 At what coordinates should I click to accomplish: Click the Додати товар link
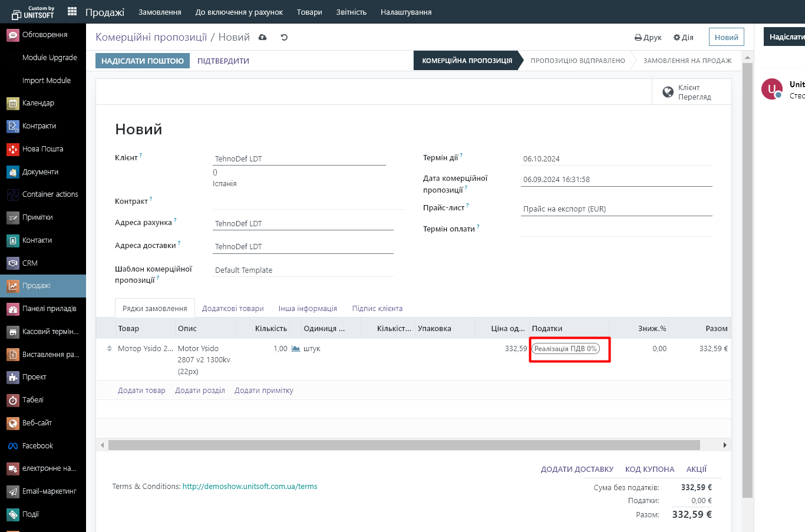pyautogui.click(x=141, y=391)
